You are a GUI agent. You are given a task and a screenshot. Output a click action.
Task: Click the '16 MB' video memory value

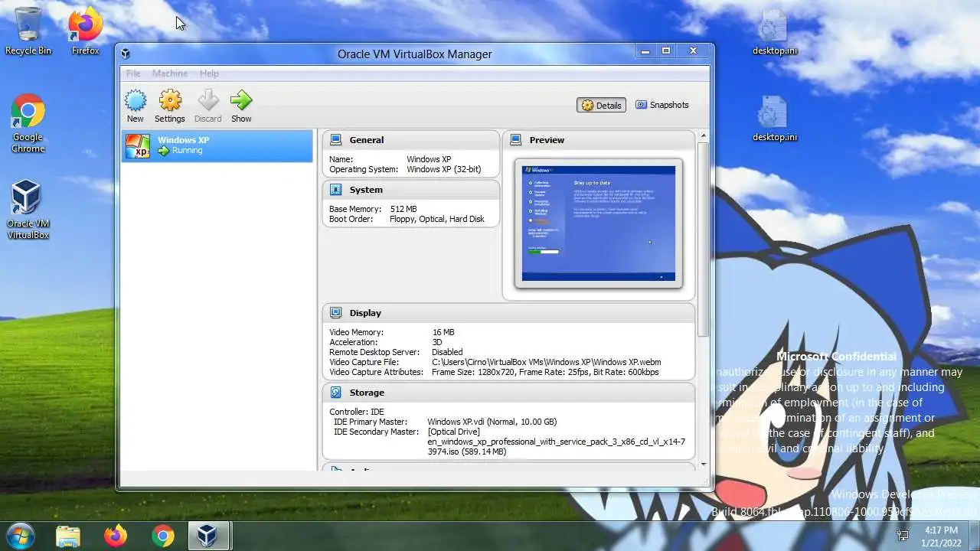[443, 332]
